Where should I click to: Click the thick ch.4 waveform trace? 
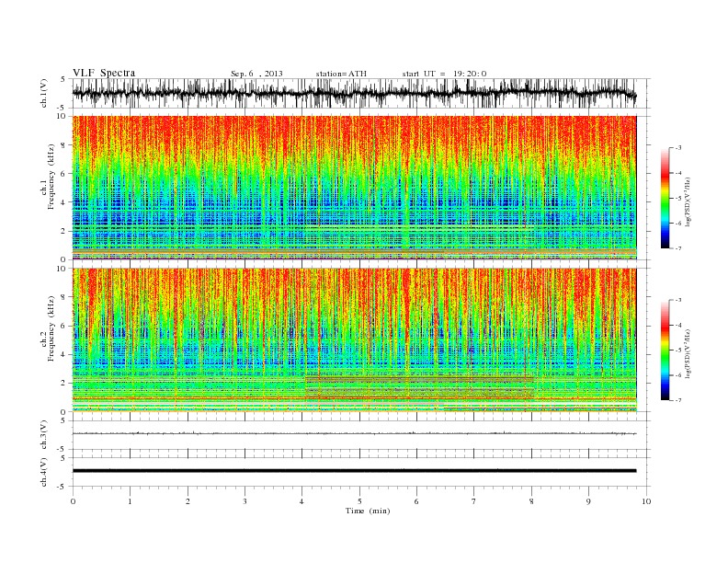354,471
